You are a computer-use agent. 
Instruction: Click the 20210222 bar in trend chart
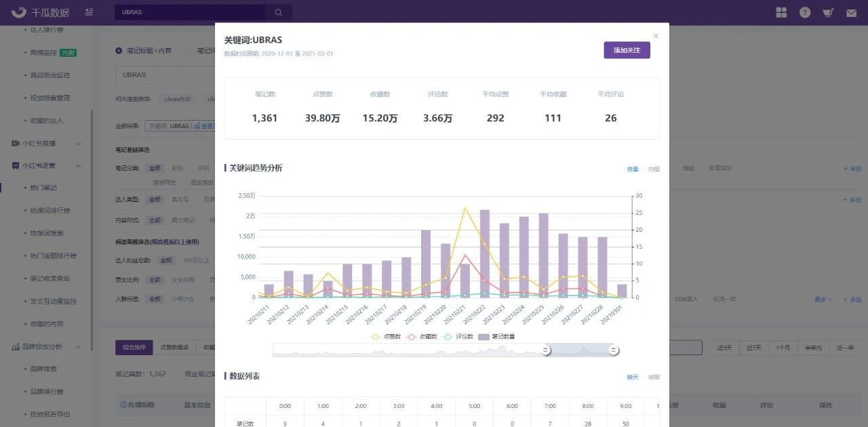point(484,253)
